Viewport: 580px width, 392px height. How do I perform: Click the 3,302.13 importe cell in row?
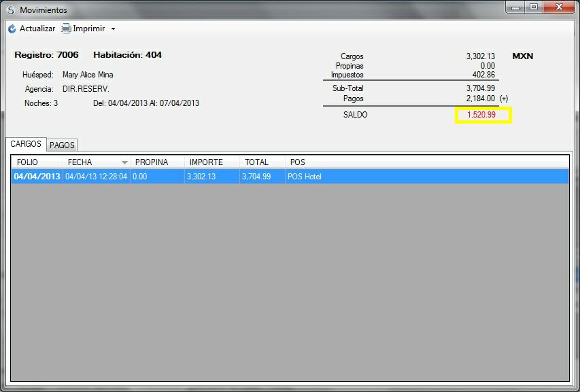point(212,177)
